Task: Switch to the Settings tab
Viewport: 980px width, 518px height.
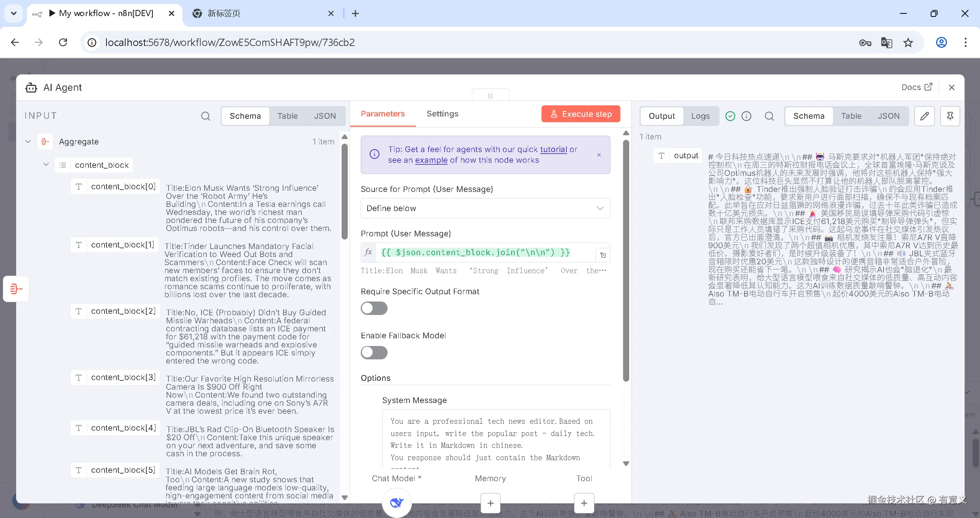Action: [x=442, y=114]
